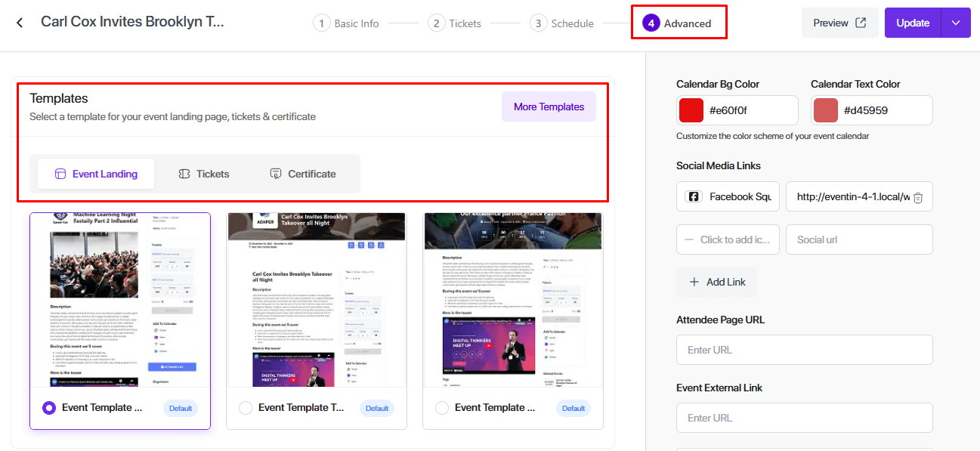This screenshot has width=980, height=451.
Task: Click the Facebook Square icon selector
Action: (728, 196)
